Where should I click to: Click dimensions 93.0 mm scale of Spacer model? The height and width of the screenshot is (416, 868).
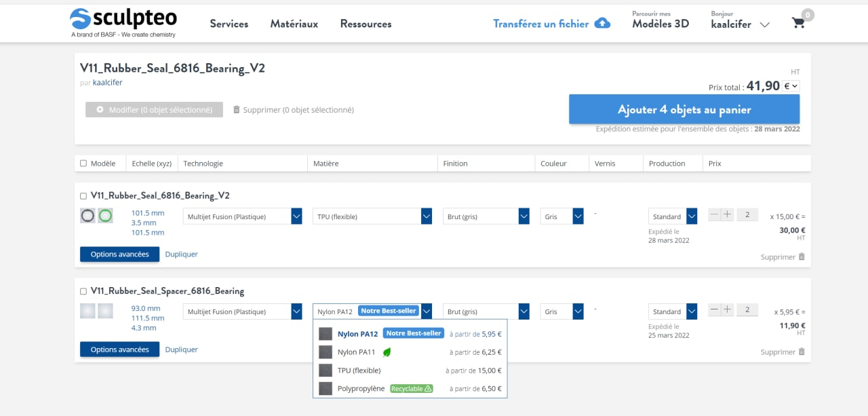pyautogui.click(x=148, y=318)
